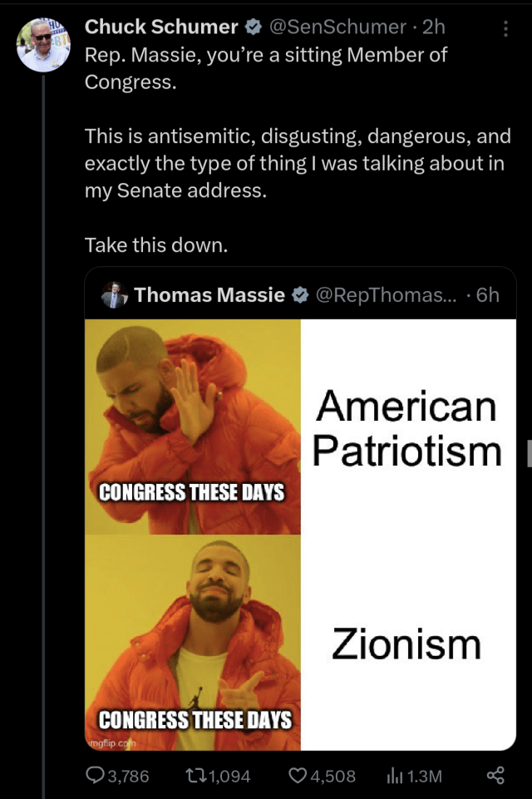Screen dimensions: 532x799
Task: View analytics via the bar chart icon
Action: tap(394, 776)
